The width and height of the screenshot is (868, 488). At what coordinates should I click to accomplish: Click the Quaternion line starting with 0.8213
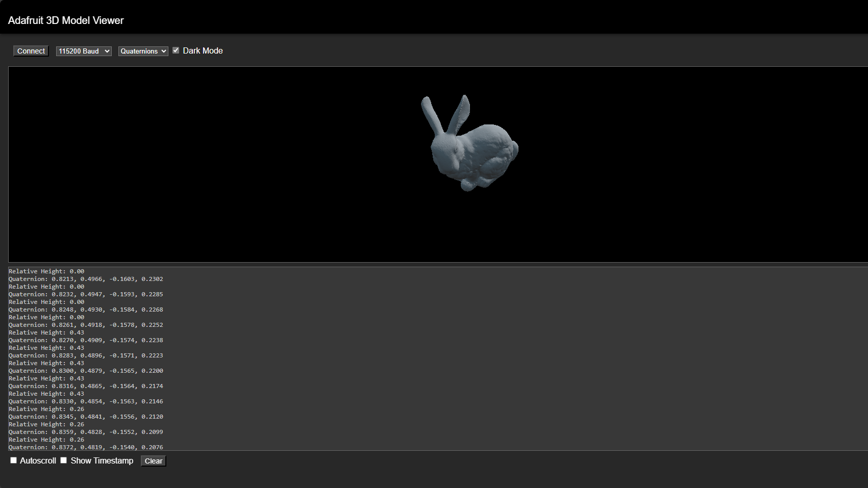point(86,279)
